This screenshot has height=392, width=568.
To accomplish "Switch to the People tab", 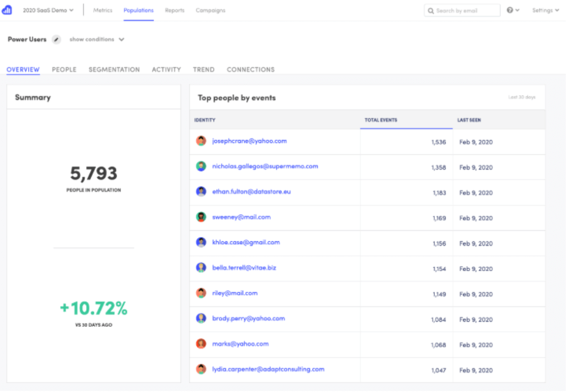I will [64, 70].
